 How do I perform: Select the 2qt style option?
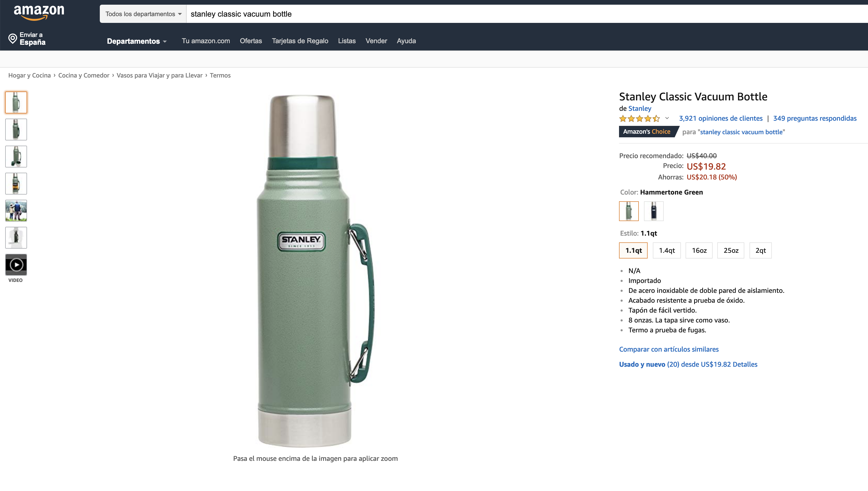(x=760, y=250)
